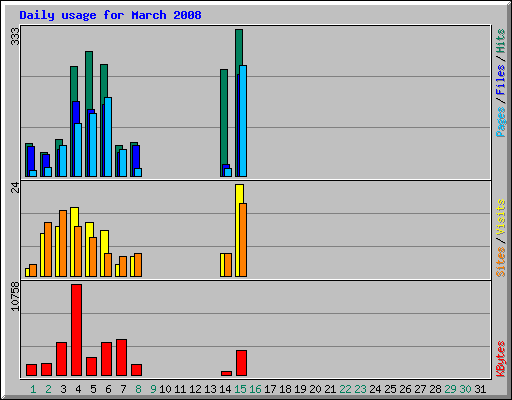This screenshot has height=400, width=512.
Task: Click day 18 on the date axis
Action: (285, 389)
